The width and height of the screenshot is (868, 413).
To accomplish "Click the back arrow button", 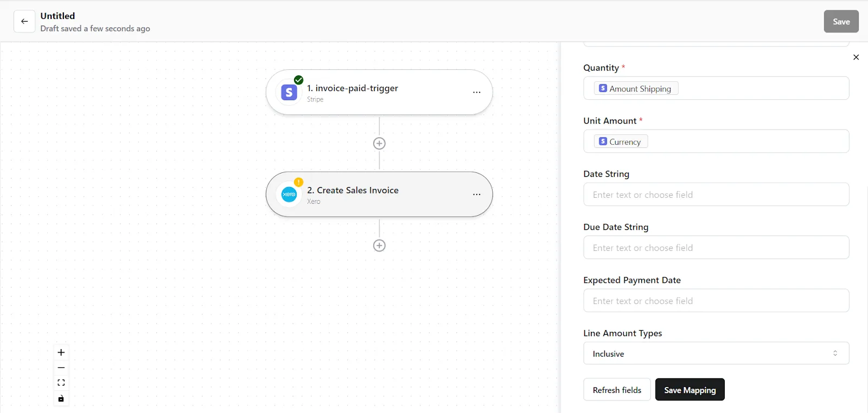I will click(24, 22).
